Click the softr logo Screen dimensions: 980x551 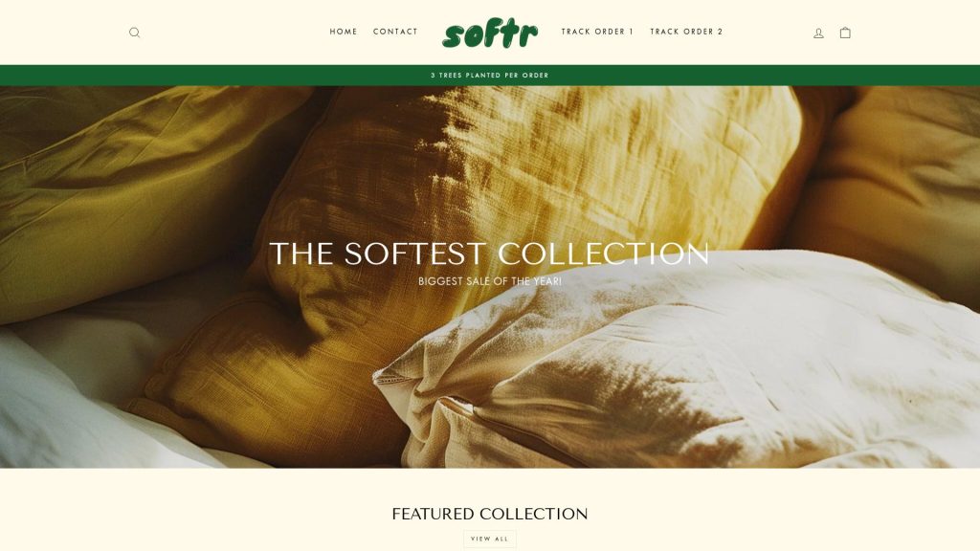(490, 33)
